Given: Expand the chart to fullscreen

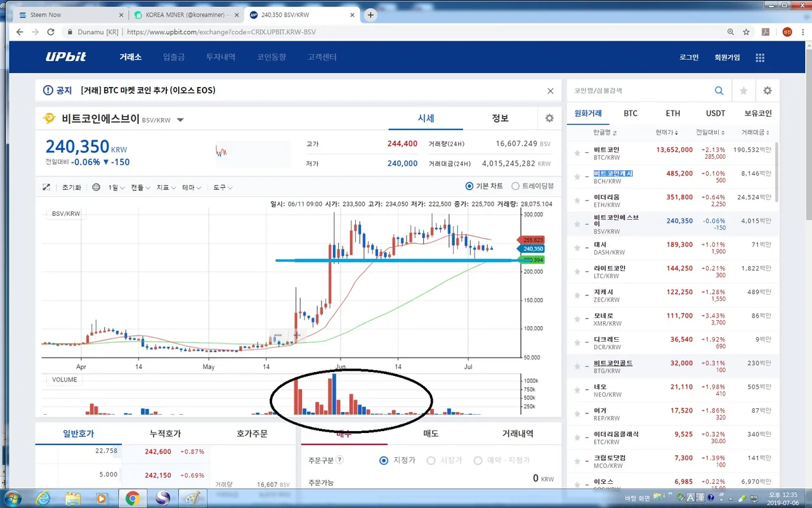Looking at the screenshot, I should (x=46, y=187).
